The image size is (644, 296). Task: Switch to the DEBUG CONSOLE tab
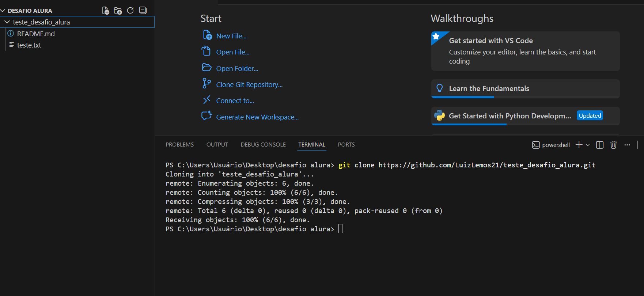pyautogui.click(x=263, y=145)
